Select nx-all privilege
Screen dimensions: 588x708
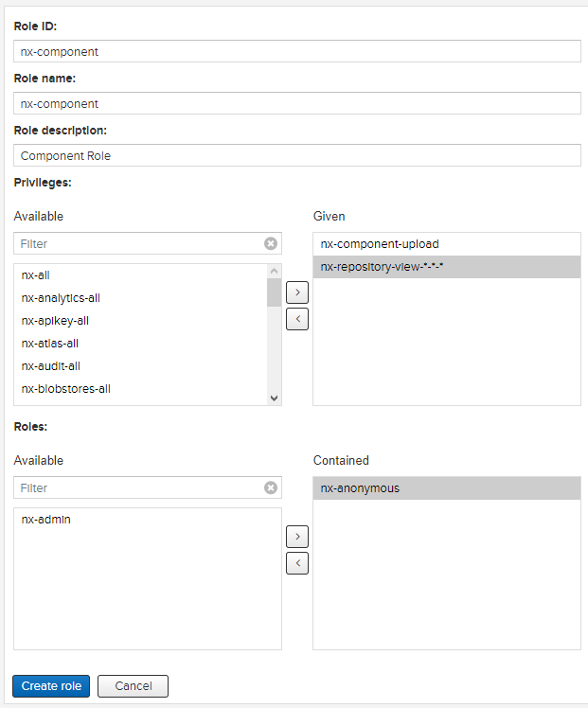(140, 275)
